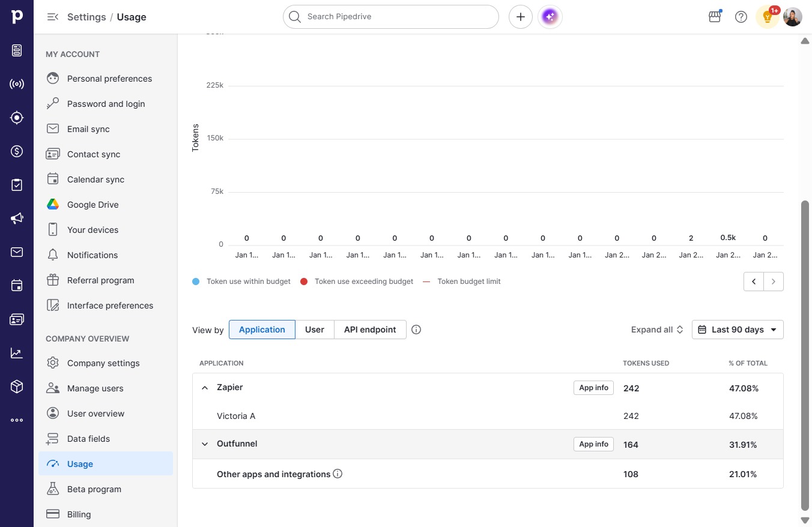Open Products box icon in left rail
The height and width of the screenshot is (527, 812).
tap(17, 387)
